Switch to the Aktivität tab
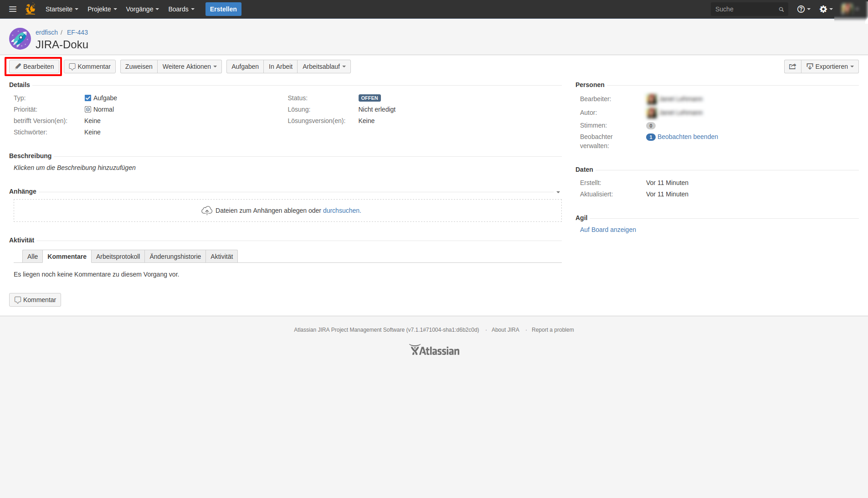This screenshot has height=498, width=868. (222, 257)
